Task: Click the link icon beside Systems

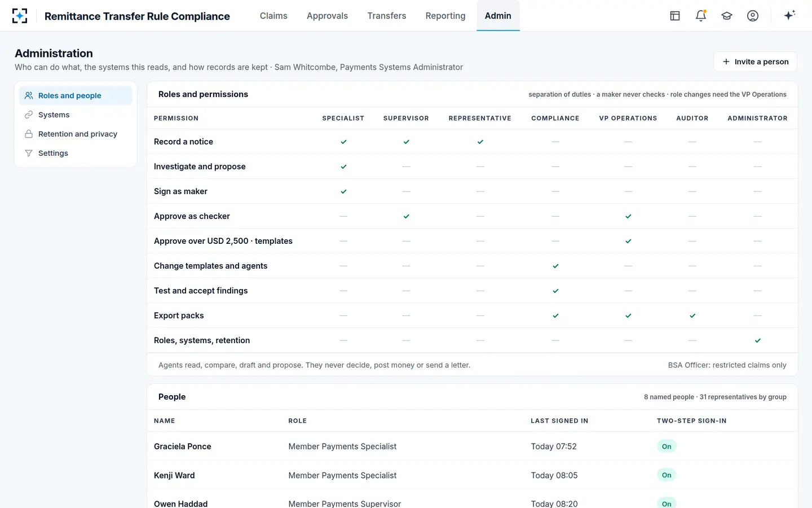Action: click(29, 115)
